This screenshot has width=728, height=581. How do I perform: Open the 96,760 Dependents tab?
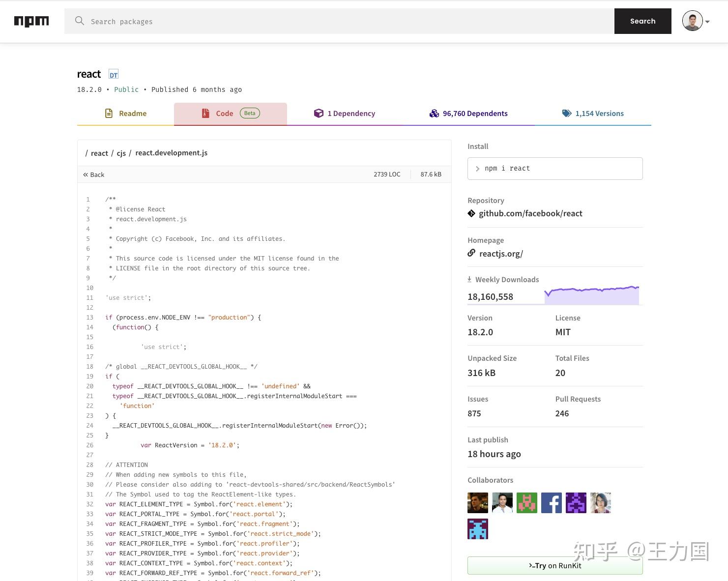[468, 114]
